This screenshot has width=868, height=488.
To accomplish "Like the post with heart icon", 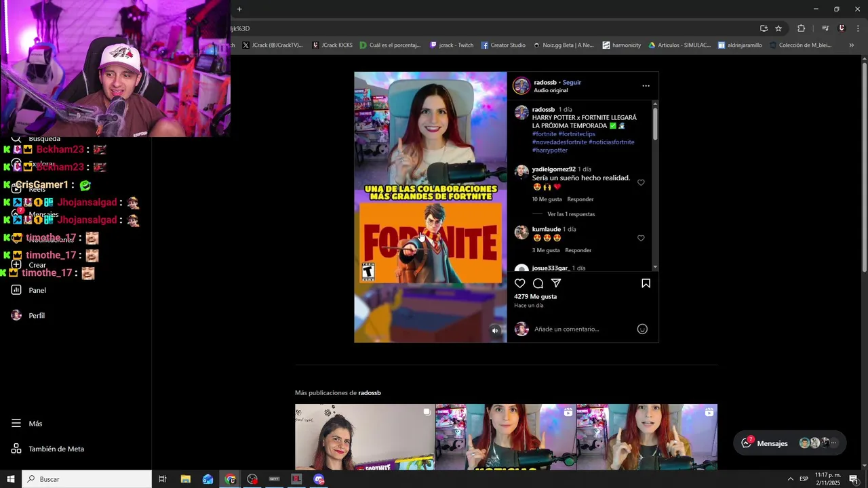I will [520, 283].
